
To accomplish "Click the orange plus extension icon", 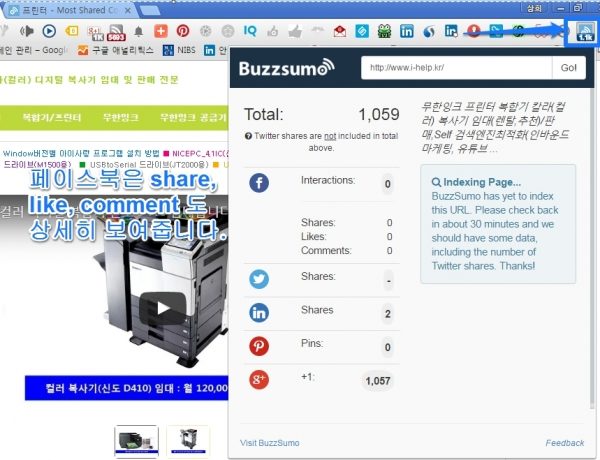I will (x=161, y=31).
